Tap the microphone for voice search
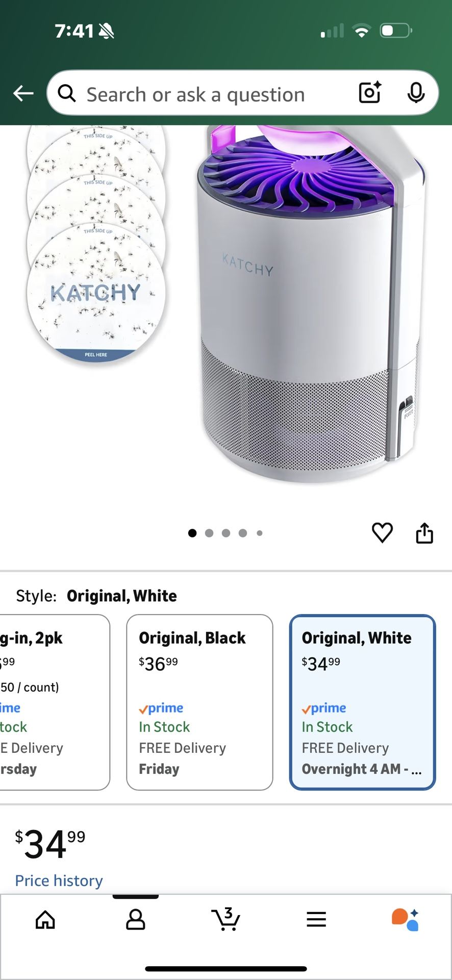Image resolution: width=452 pixels, height=980 pixels. (x=417, y=93)
